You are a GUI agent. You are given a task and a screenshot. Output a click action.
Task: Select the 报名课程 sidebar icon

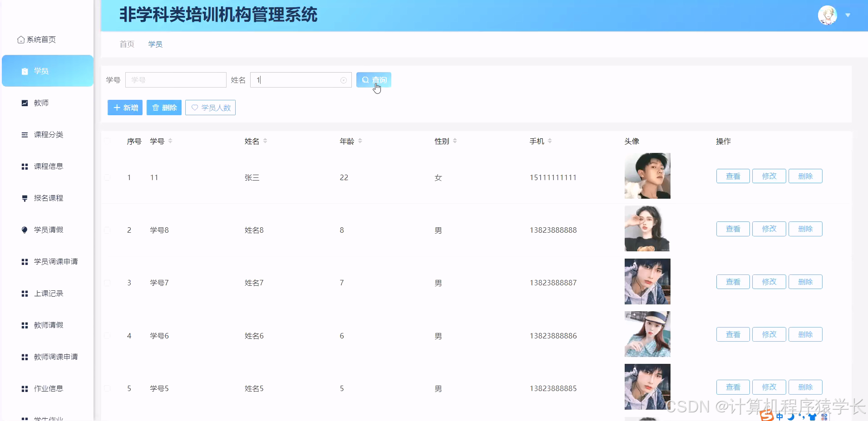click(x=24, y=198)
